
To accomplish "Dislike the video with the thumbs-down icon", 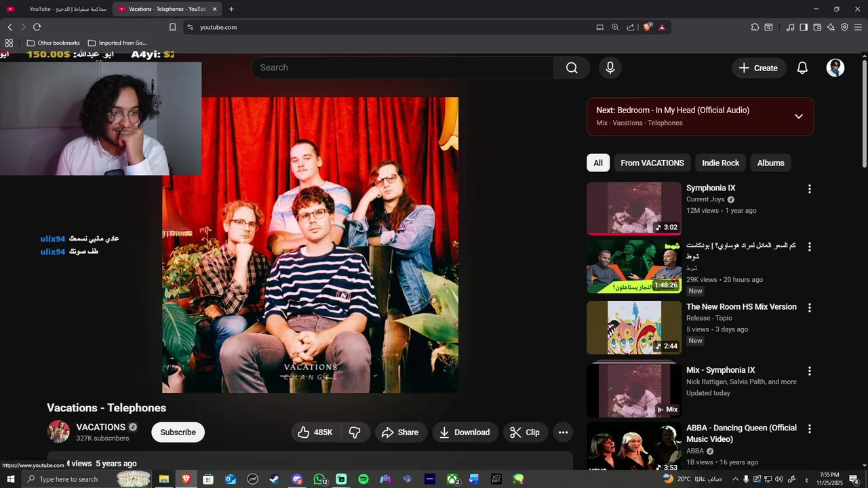I will tap(355, 432).
